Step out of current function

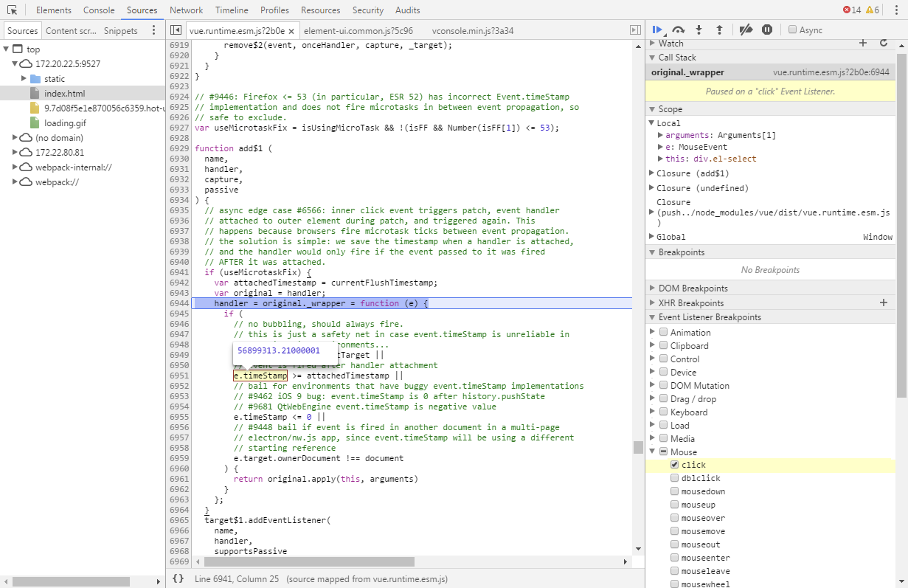tap(719, 30)
